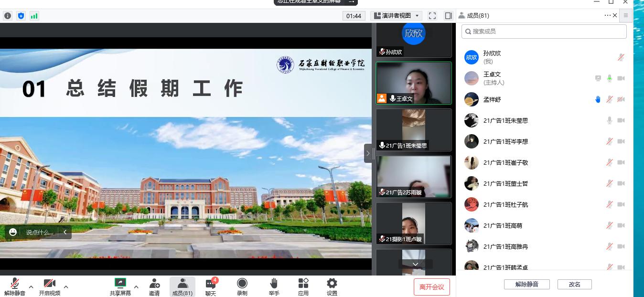Enter full screen mode icon

pos(432,16)
